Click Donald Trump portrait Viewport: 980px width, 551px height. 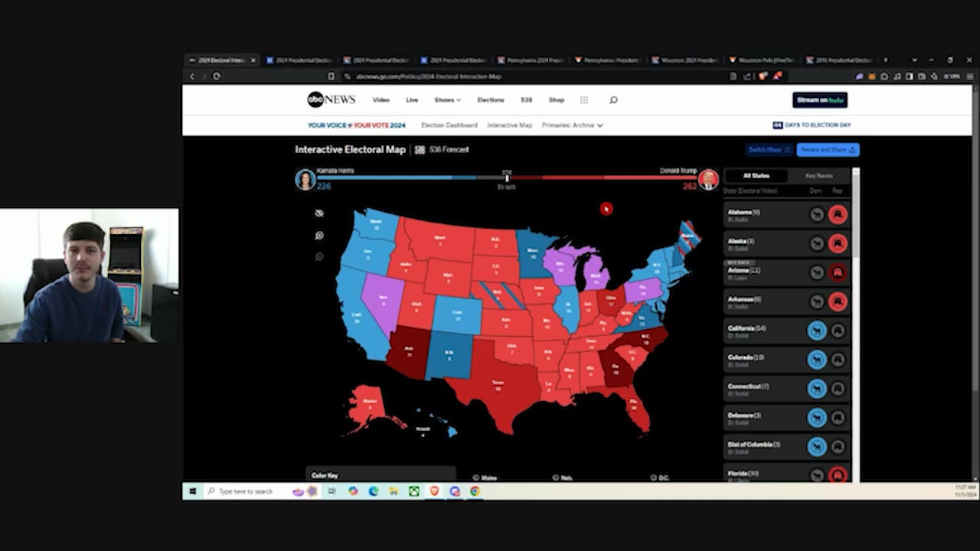[x=708, y=179]
